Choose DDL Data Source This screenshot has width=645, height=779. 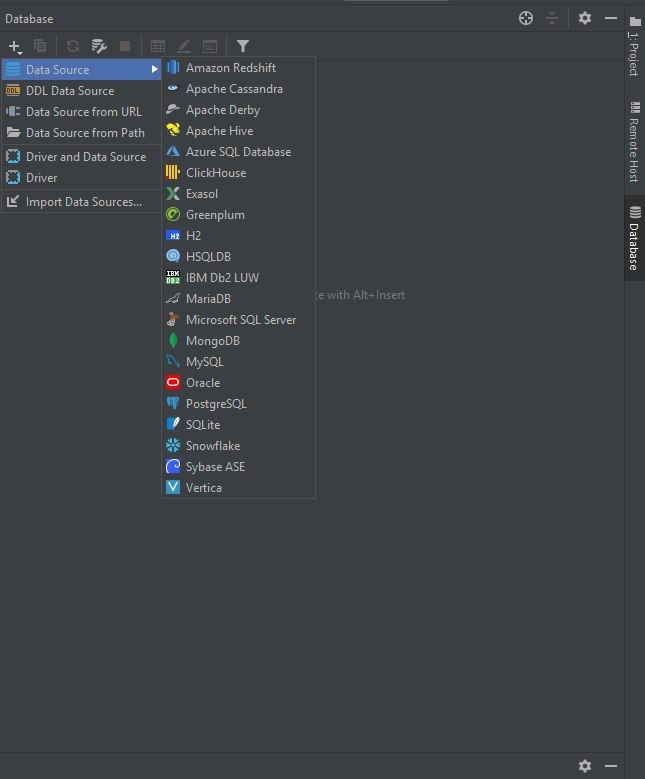tap(81, 90)
